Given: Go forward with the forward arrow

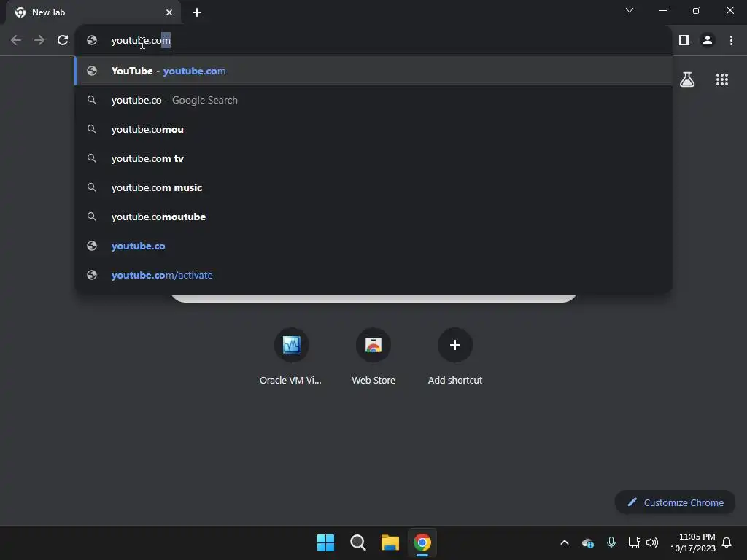Looking at the screenshot, I should (39, 41).
